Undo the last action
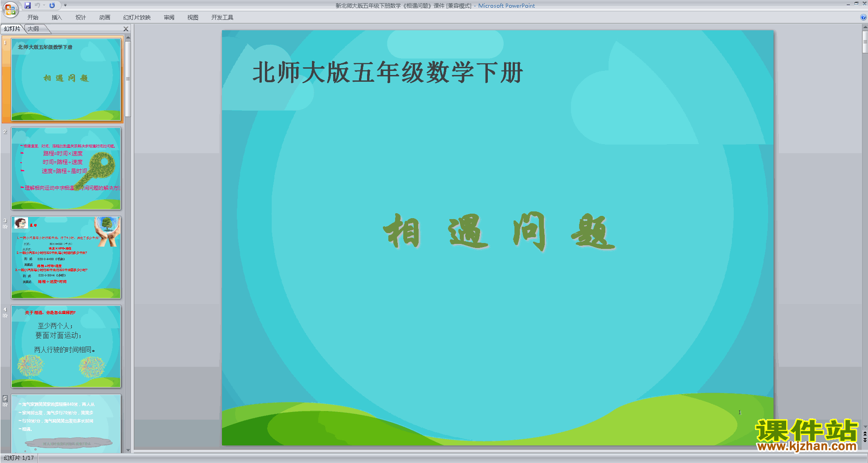 [x=37, y=5]
